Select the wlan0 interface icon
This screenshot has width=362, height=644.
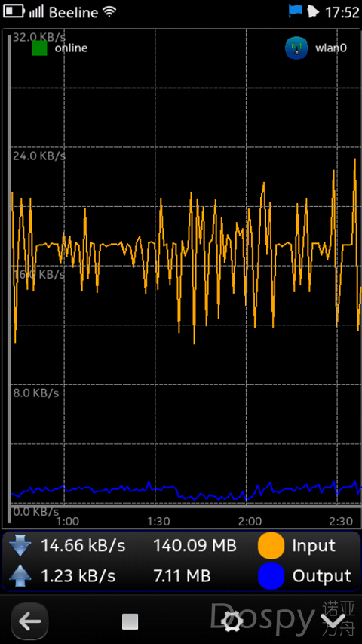pyautogui.click(x=296, y=48)
